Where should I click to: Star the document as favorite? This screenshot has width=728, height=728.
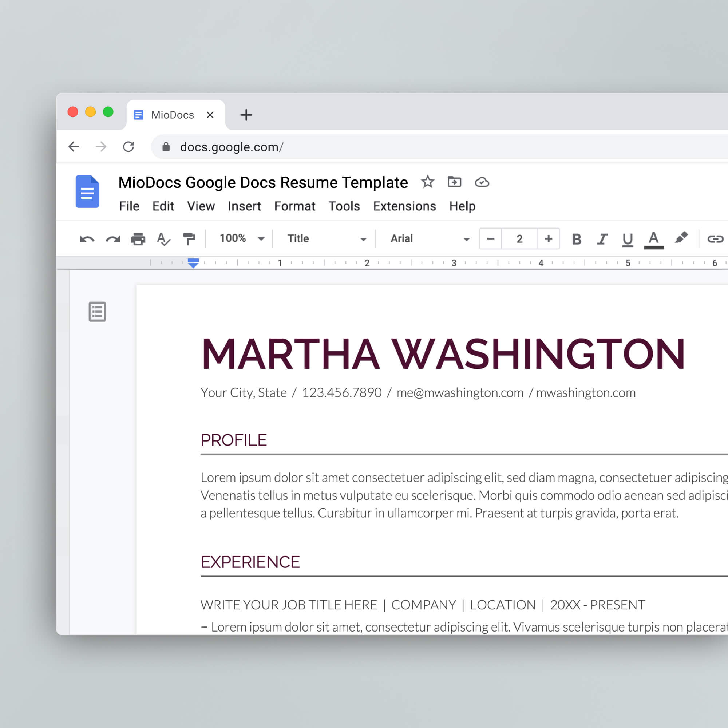click(428, 182)
